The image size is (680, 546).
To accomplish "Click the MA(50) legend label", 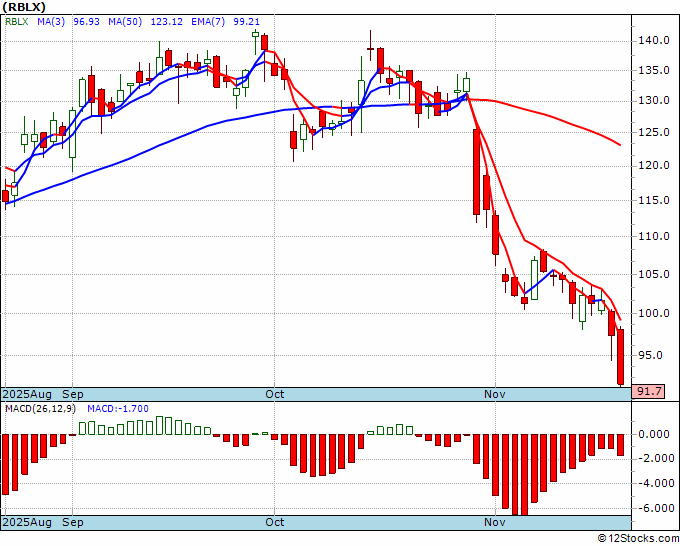I will (125, 22).
